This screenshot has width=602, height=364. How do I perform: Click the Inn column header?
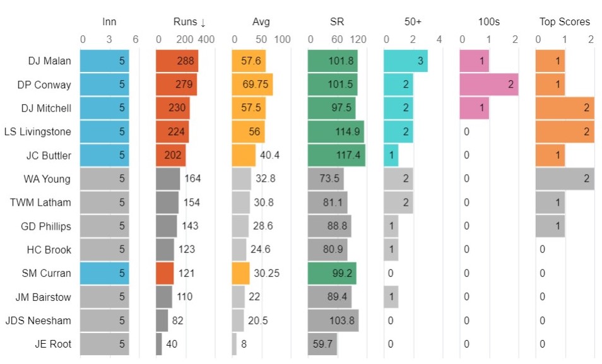click(x=109, y=22)
